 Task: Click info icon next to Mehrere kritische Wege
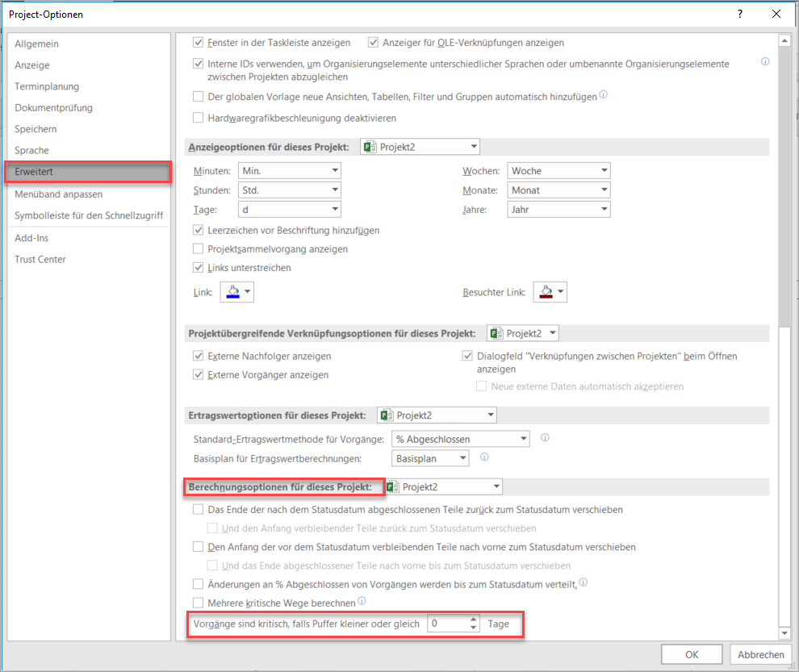tap(362, 601)
